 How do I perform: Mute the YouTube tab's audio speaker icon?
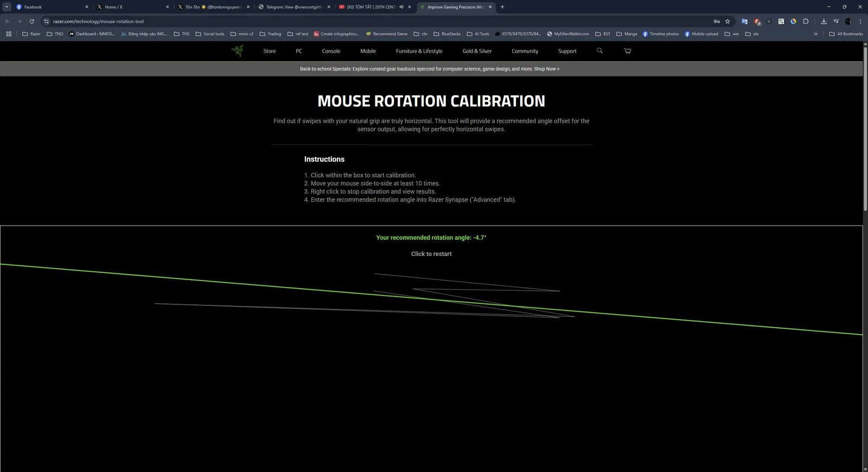tap(401, 7)
